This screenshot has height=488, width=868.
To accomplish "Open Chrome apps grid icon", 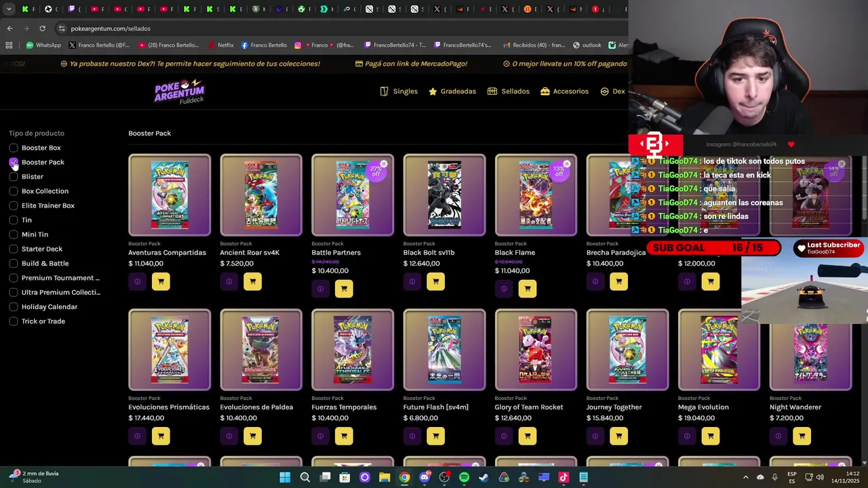I will pos(9,45).
